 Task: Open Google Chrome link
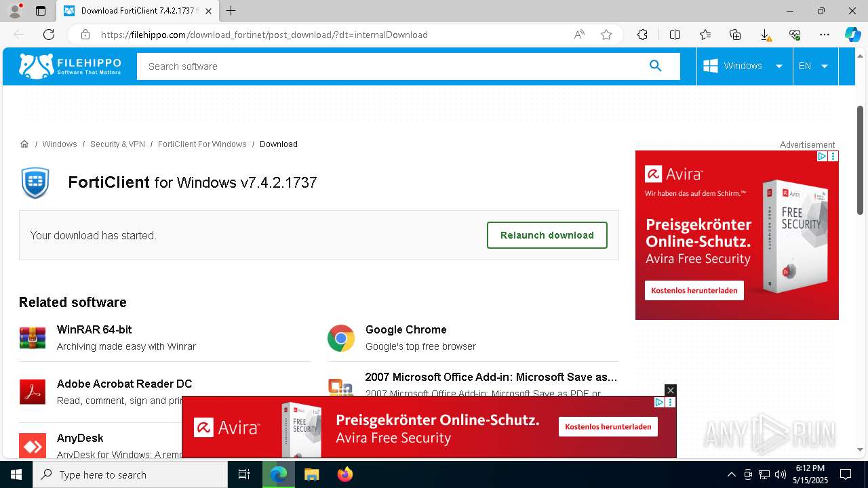coord(406,329)
